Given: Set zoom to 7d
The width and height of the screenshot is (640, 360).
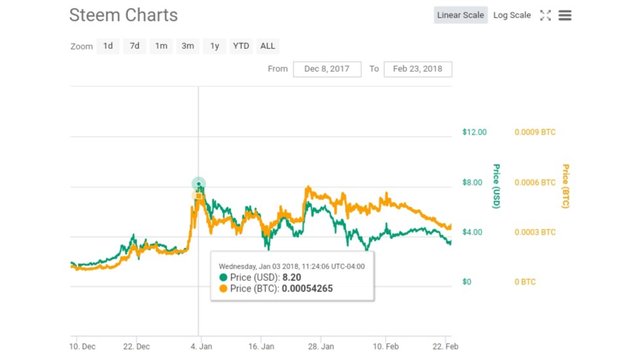Looking at the screenshot, I should (134, 46).
